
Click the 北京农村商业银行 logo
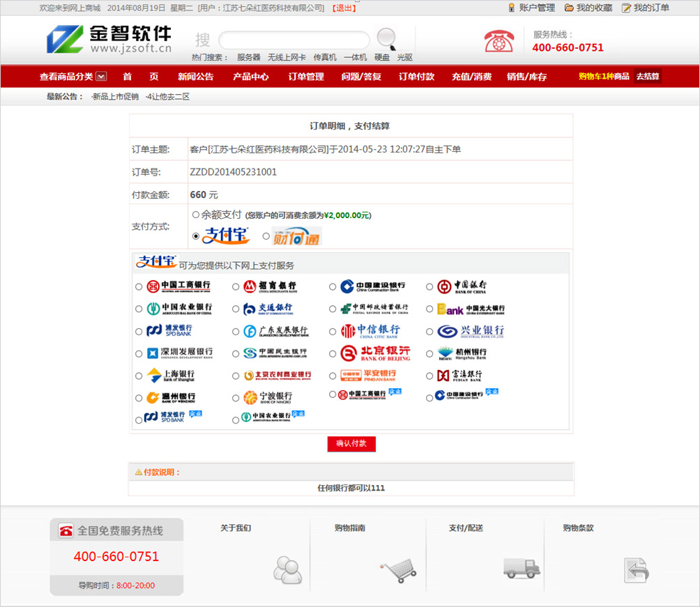point(277,376)
